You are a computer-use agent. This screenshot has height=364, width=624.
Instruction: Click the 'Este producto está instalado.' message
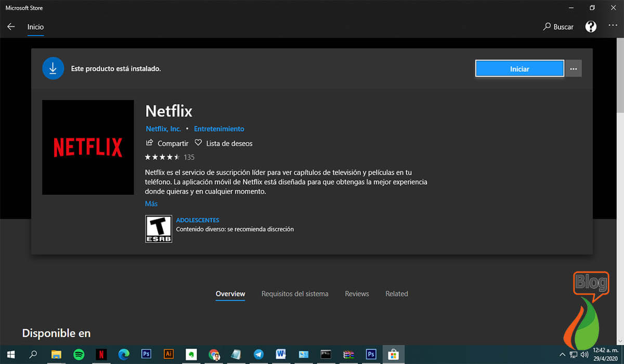pos(116,69)
